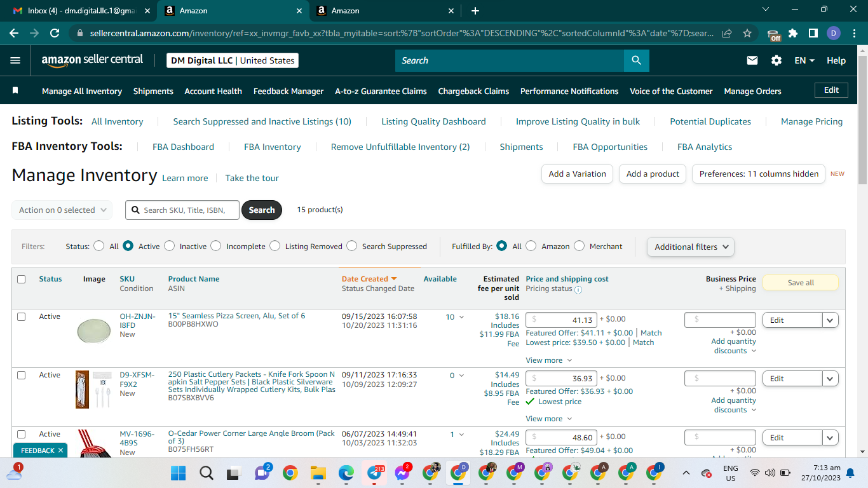Image resolution: width=868 pixels, height=488 pixels.
Task: Click the browser back arrow
Action: (13, 33)
